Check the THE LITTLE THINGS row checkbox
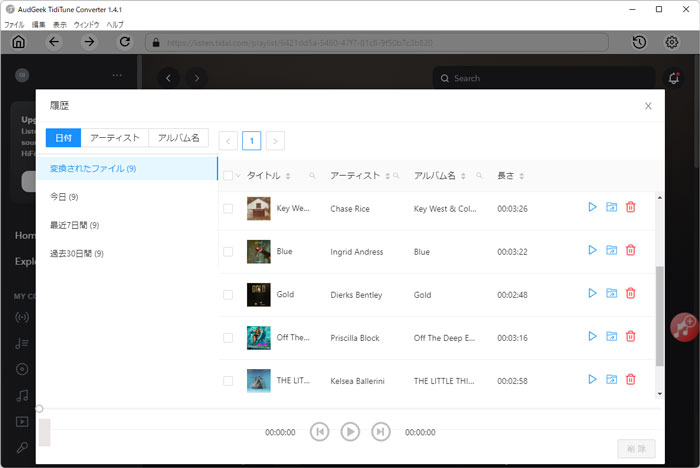 point(228,381)
